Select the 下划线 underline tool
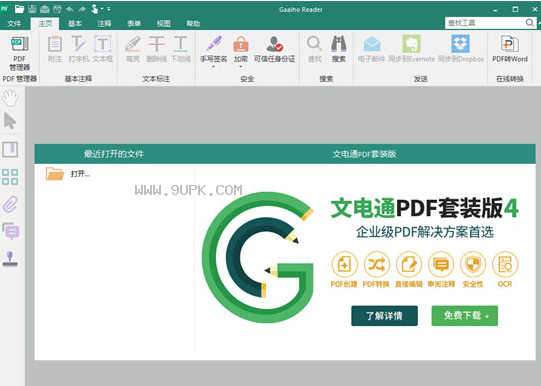The image size is (541, 386). point(180,49)
